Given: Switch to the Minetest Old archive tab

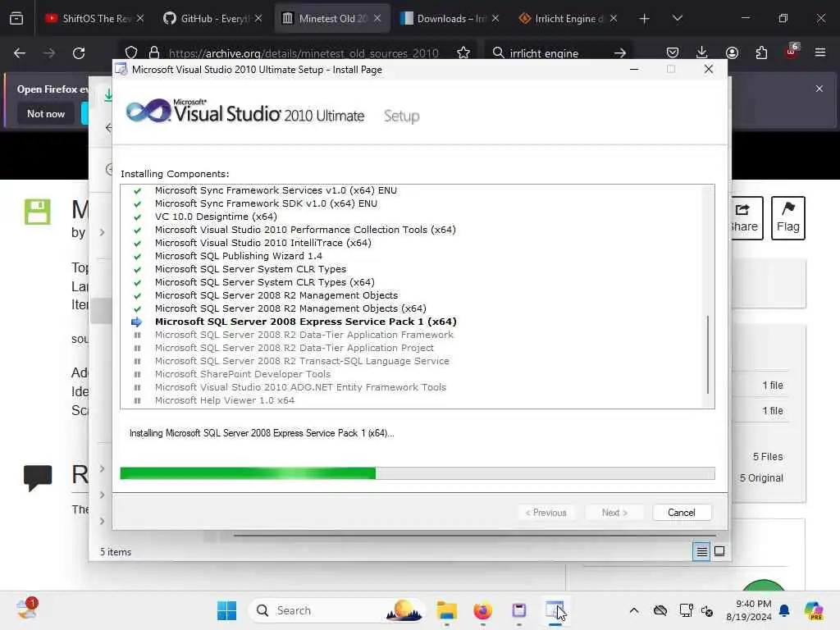Looking at the screenshot, I should point(333,18).
